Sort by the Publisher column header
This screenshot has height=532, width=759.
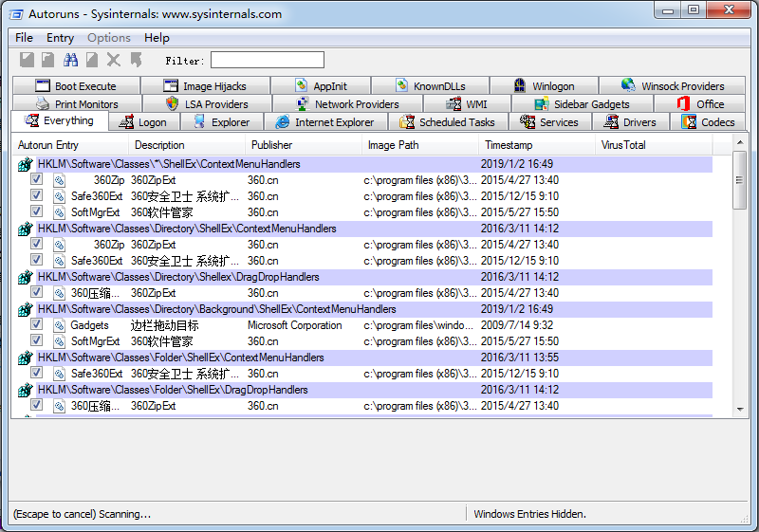pos(271,145)
